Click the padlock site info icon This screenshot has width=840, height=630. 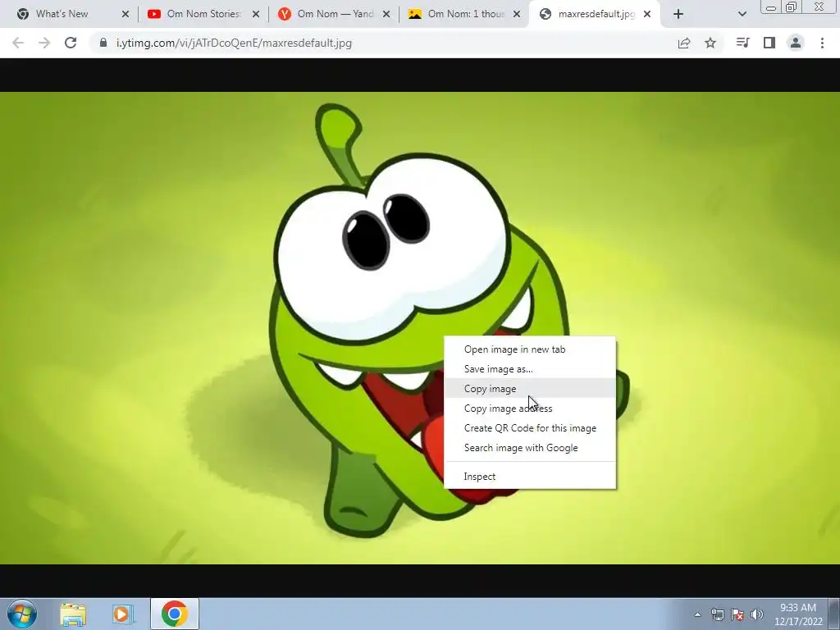tap(103, 43)
